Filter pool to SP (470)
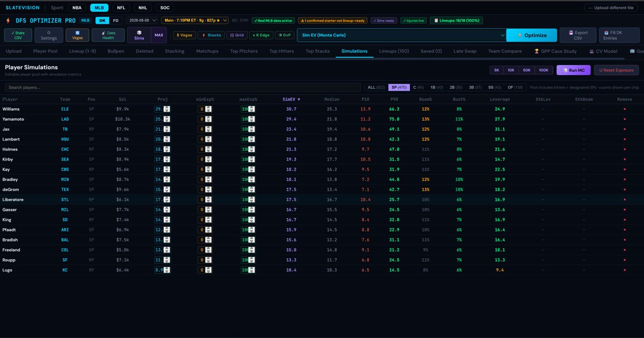This screenshot has height=338, width=644. [x=399, y=87]
